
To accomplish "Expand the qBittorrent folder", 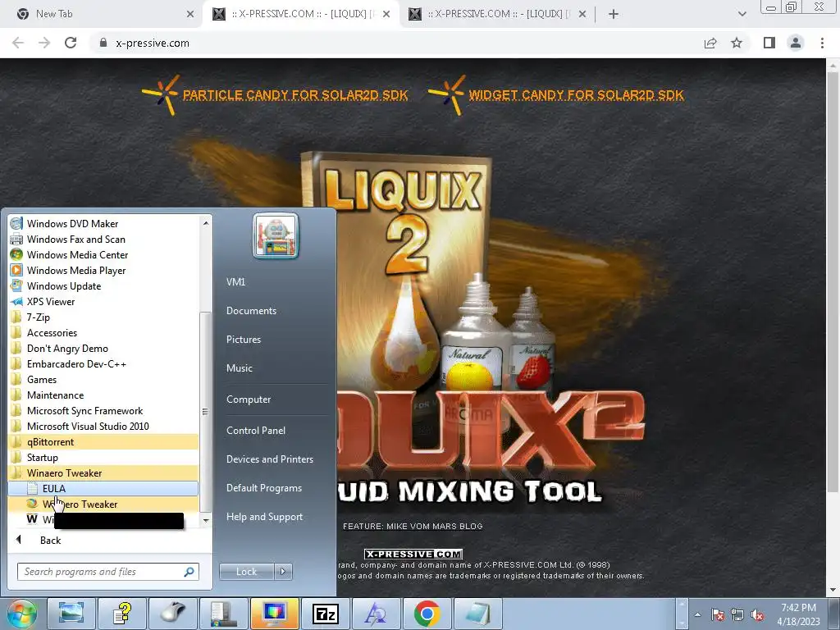I will pyautogui.click(x=103, y=441).
